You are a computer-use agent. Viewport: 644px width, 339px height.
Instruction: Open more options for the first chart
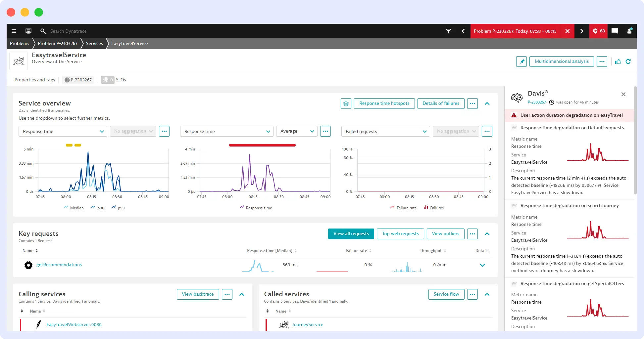[x=164, y=131]
